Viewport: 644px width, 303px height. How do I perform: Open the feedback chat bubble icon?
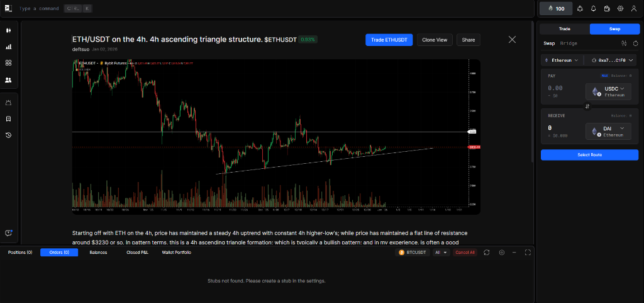point(8,233)
